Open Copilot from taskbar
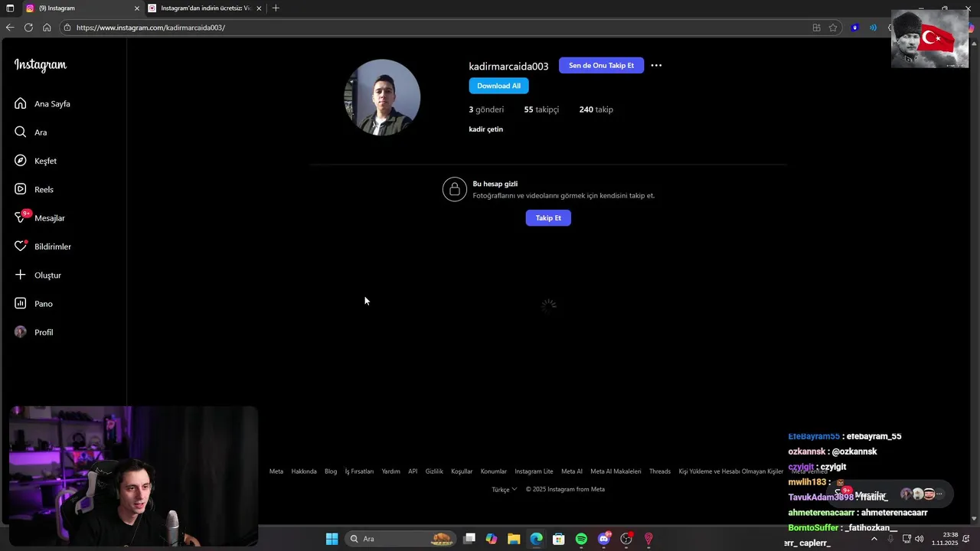Viewport: 980px width, 551px height. click(492, 539)
